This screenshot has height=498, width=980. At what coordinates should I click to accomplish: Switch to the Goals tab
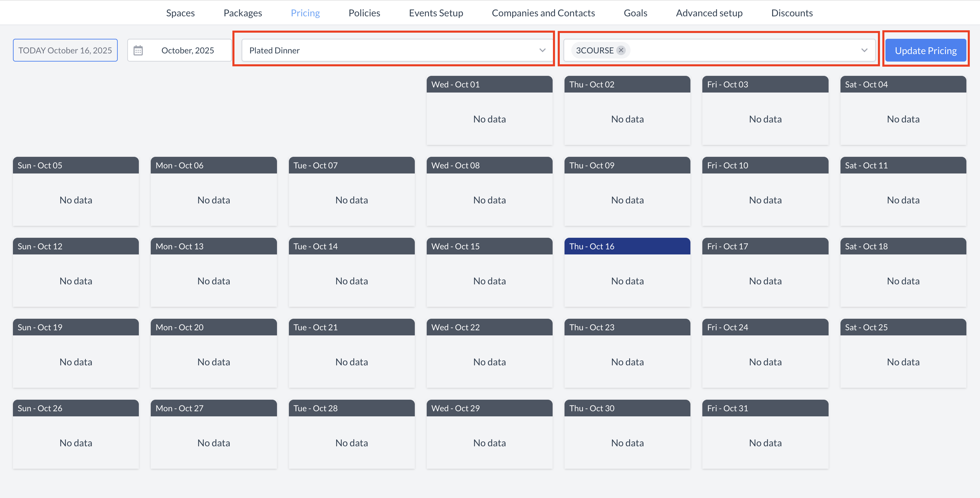[635, 13]
